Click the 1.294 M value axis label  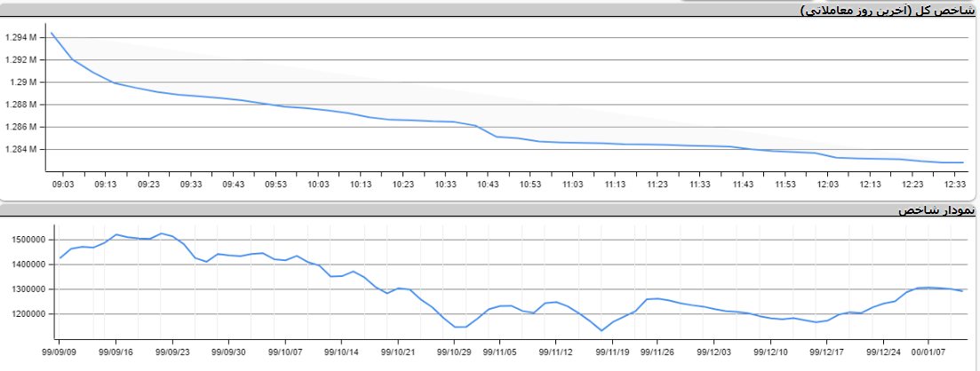click(x=21, y=38)
